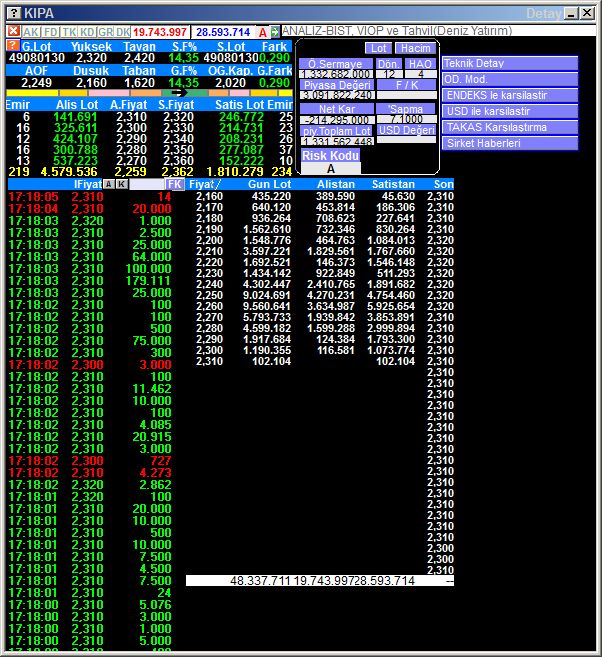Click the Sapma label
Image resolution: width=602 pixels, height=657 pixels.
tap(406, 109)
